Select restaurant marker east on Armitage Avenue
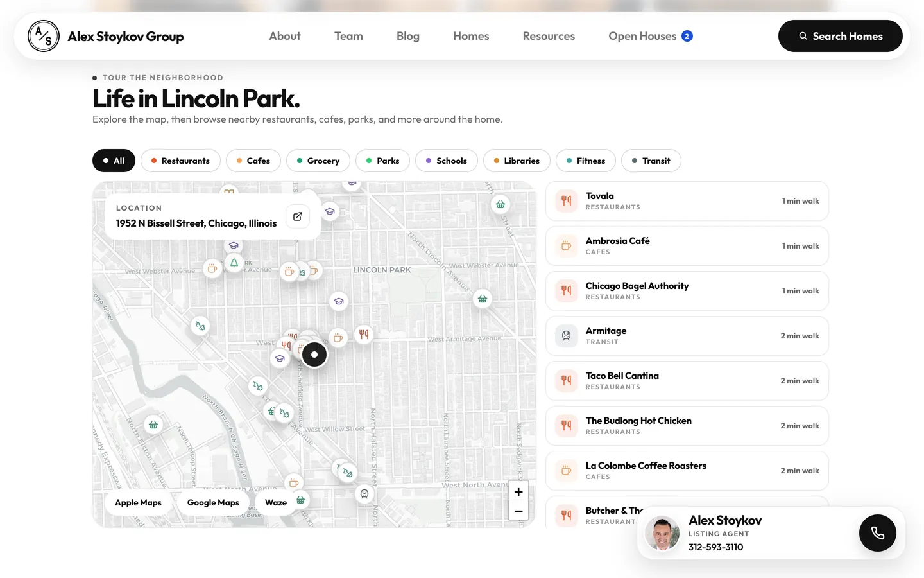Screen dimensions: 924x578 (364, 334)
